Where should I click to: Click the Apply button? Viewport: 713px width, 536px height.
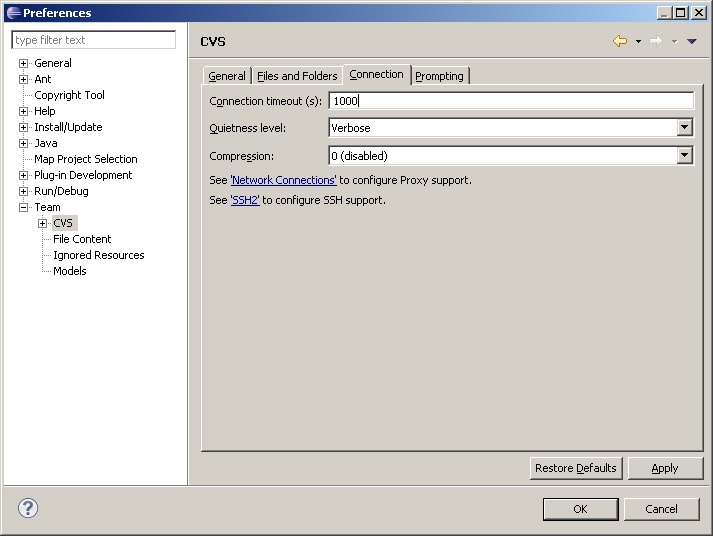[x=664, y=468]
